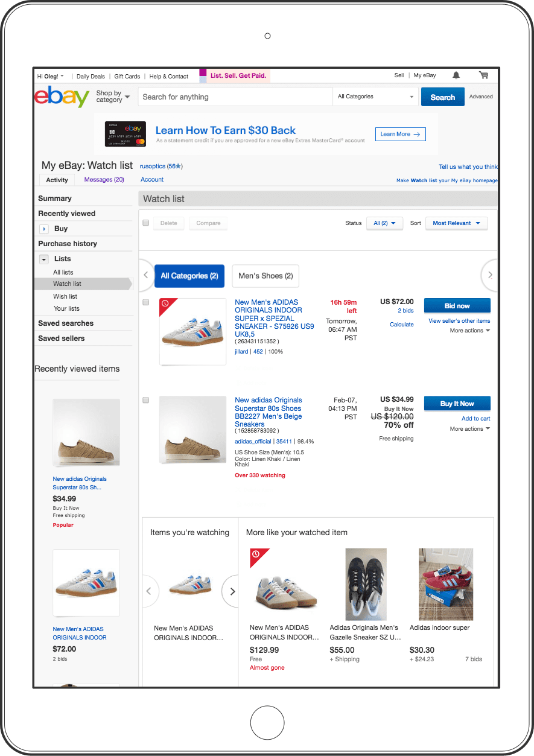This screenshot has height=756, width=534.
Task: Open the notifications bell icon
Action: pyautogui.click(x=456, y=75)
